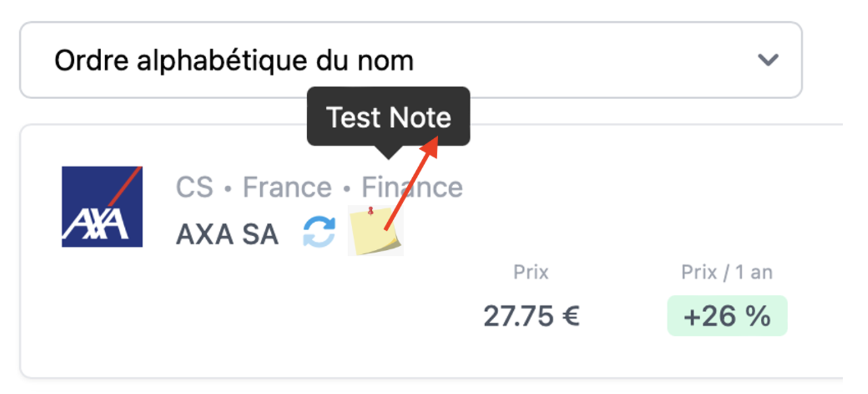Click the AXA company logo
The image size is (868, 394).
(x=102, y=206)
